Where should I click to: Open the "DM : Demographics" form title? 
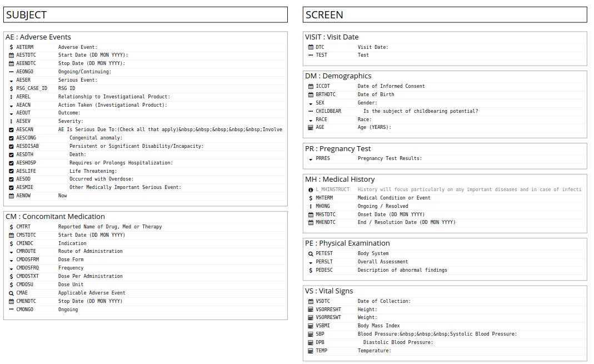point(338,76)
